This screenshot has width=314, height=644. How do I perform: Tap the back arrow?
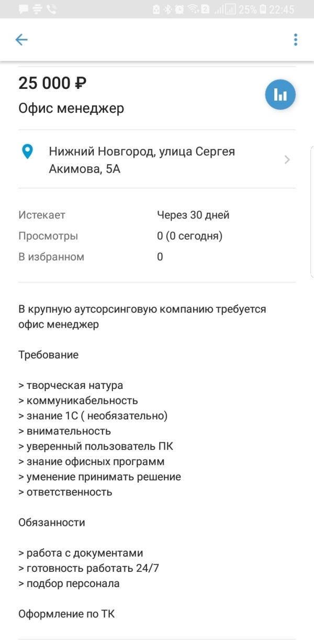click(x=21, y=40)
